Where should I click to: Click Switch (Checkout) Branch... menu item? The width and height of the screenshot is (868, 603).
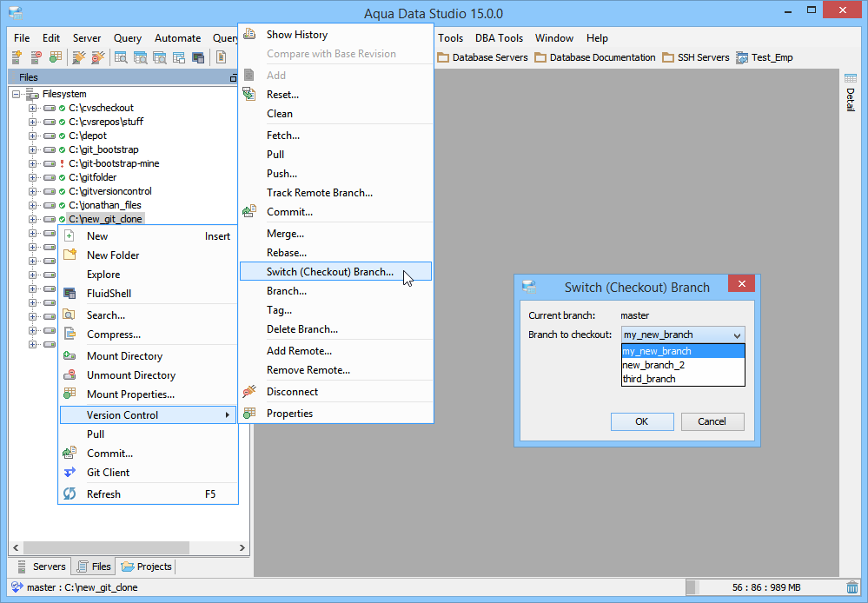[336, 272]
